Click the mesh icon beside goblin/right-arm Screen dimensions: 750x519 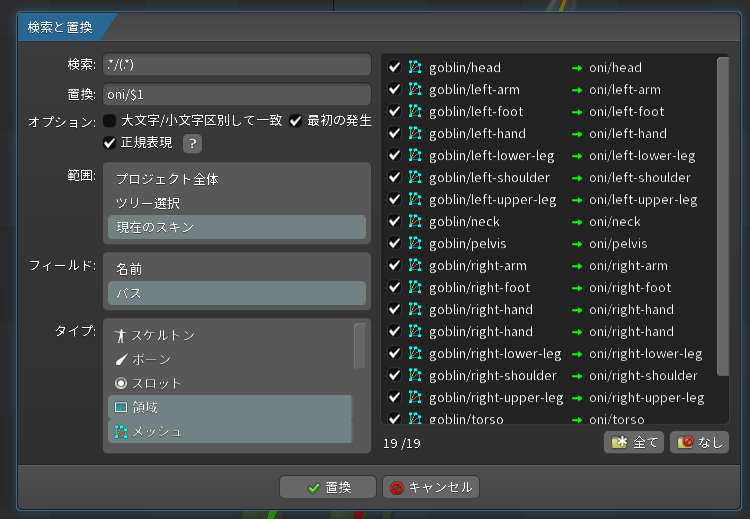[415, 265]
